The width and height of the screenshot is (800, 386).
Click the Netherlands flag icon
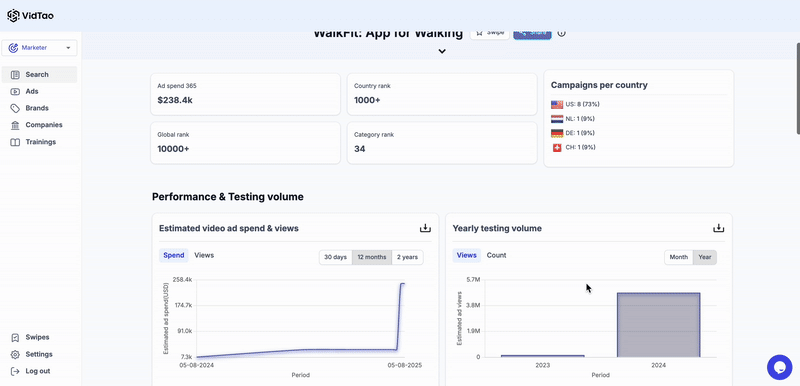[557, 119]
